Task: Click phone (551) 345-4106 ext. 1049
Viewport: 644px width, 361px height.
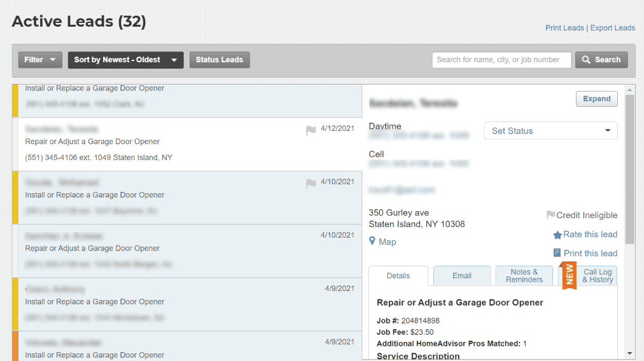Action: 67,158
